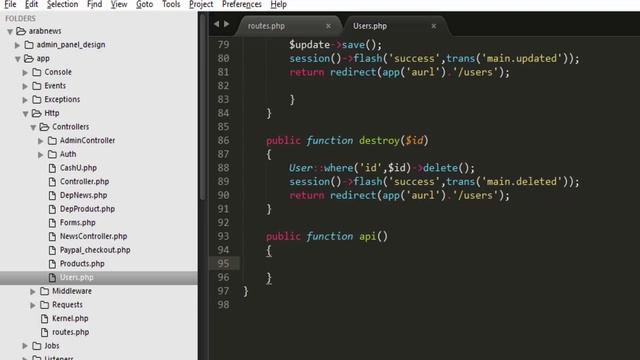Close the routes.php tab
The image size is (640, 360).
tap(329, 26)
